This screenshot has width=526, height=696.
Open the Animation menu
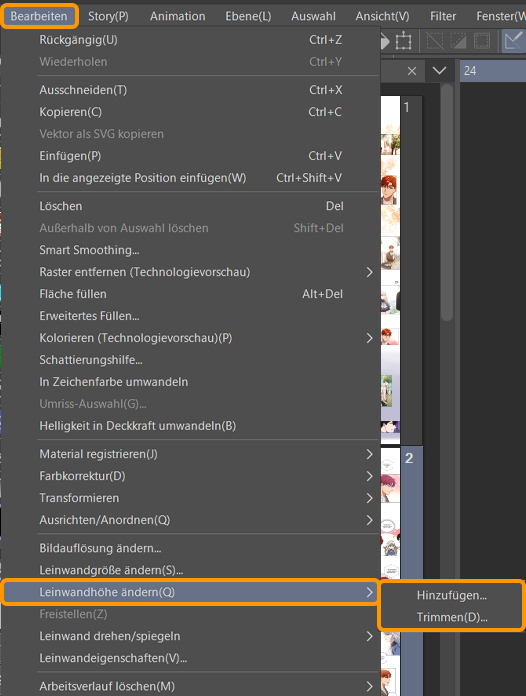tap(178, 16)
